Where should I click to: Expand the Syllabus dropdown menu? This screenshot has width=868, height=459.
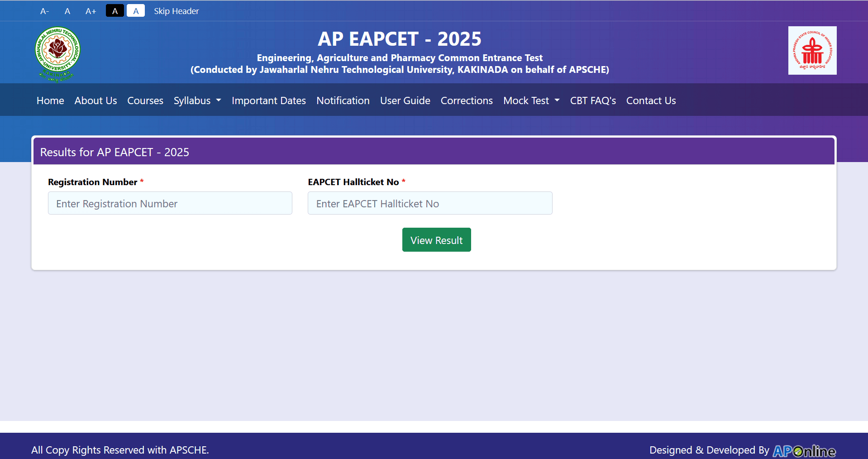click(197, 100)
